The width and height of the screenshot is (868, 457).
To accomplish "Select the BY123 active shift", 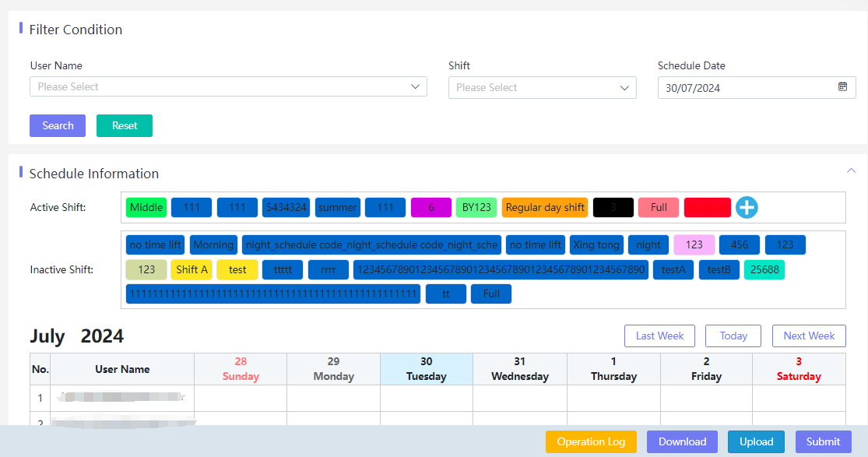I will pyautogui.click(x=476, y=207).
